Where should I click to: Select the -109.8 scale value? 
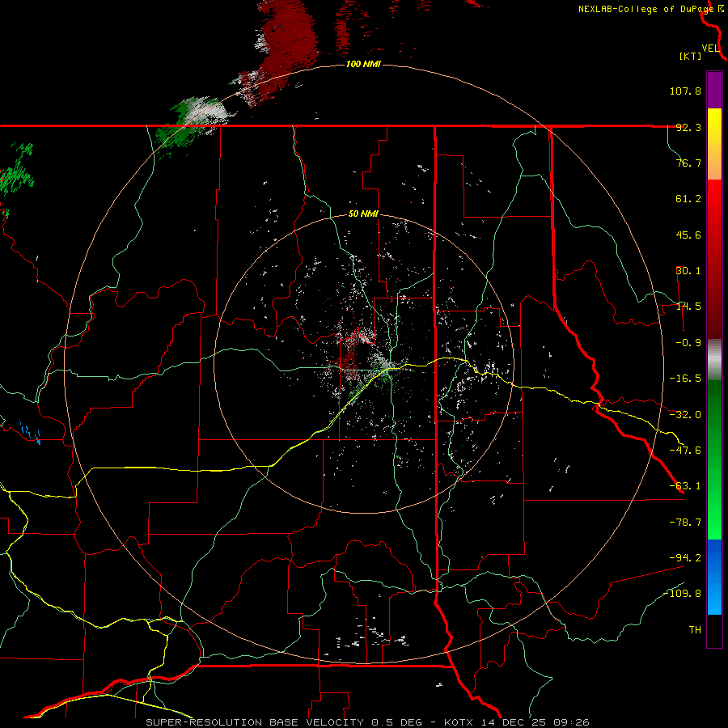coord(682,594)
